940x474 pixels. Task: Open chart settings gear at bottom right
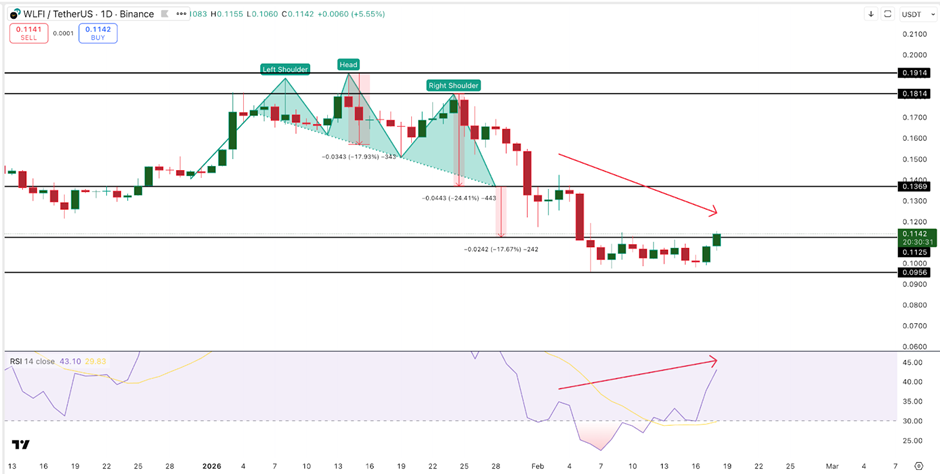(x=918, y=466)
